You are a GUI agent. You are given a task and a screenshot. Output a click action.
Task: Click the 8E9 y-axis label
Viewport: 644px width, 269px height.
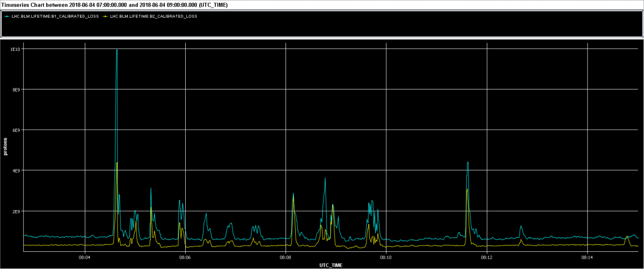17,89
